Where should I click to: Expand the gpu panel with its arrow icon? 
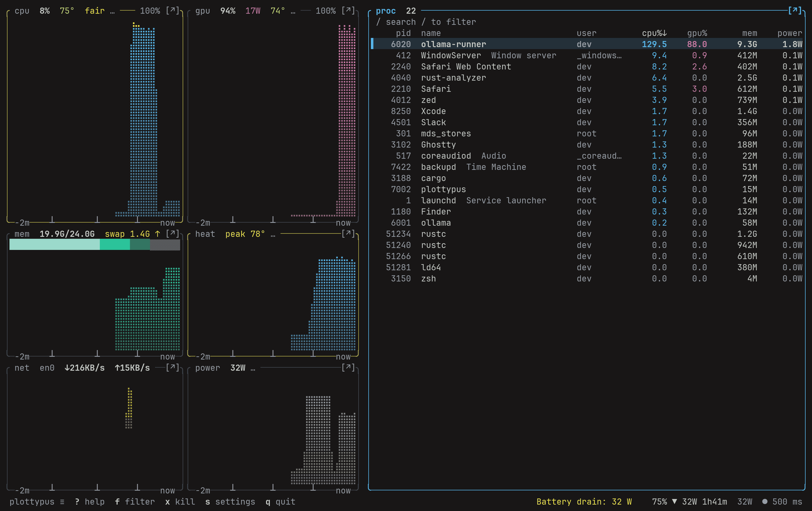click(x=348, y=11)
